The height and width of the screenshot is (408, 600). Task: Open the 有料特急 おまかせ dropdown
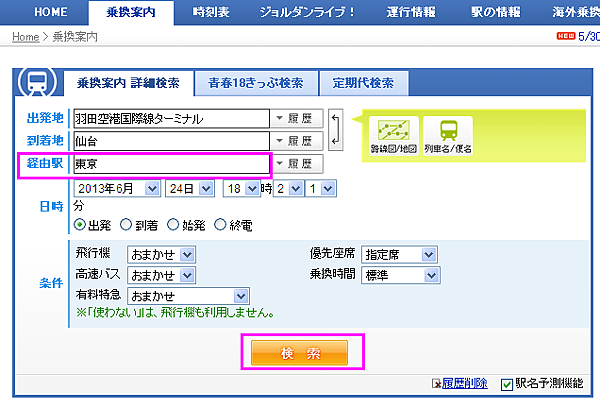pos(188,296)
